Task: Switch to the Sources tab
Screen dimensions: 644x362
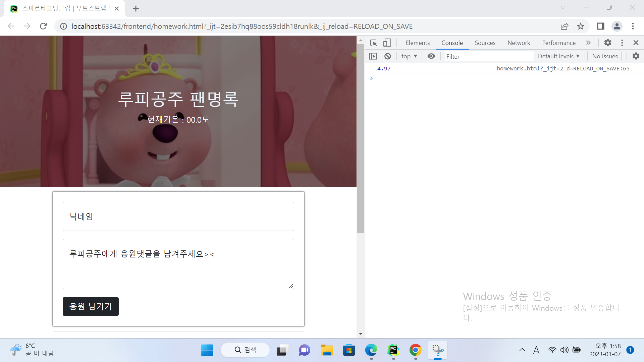Action: tap(485, 43)
